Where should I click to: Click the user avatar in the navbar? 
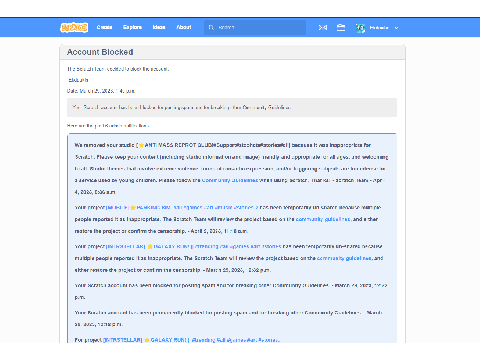click(x=360, y=28)
